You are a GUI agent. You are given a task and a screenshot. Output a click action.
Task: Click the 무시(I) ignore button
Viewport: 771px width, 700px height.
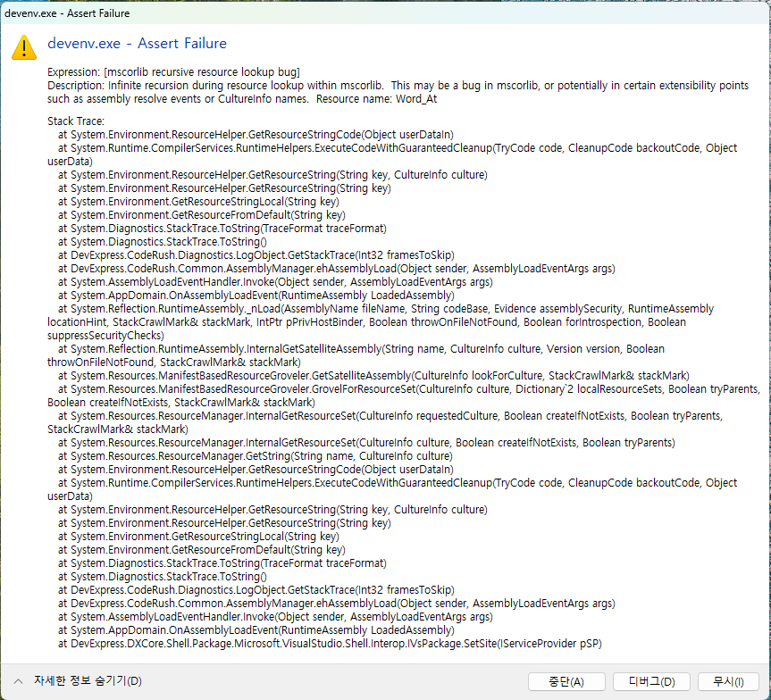(728, 681)
